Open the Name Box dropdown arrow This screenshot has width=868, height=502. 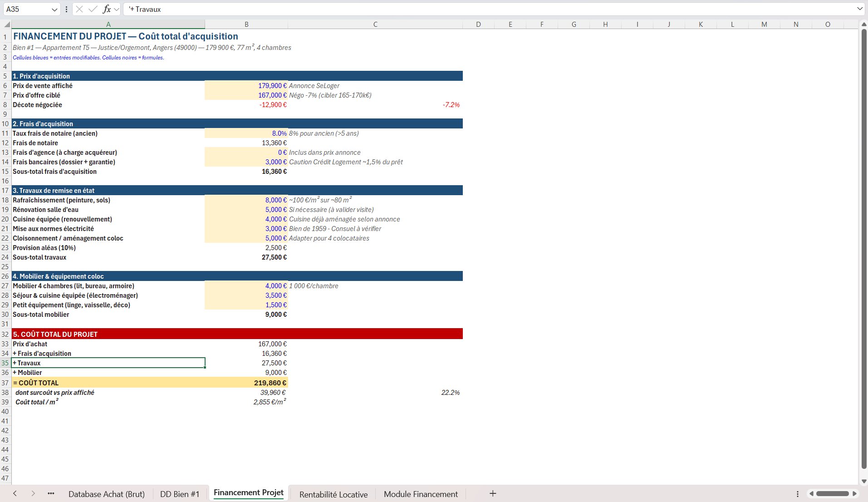coord(54,10)
